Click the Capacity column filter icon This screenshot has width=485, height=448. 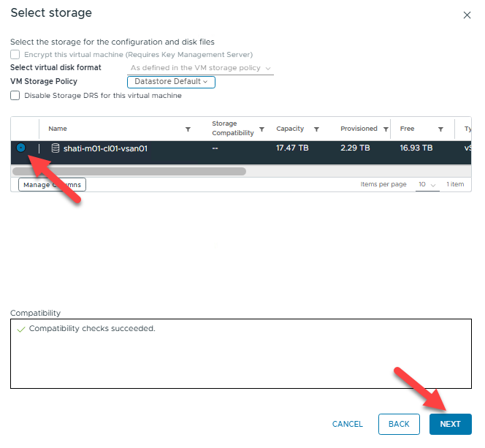tap(316, 129)
